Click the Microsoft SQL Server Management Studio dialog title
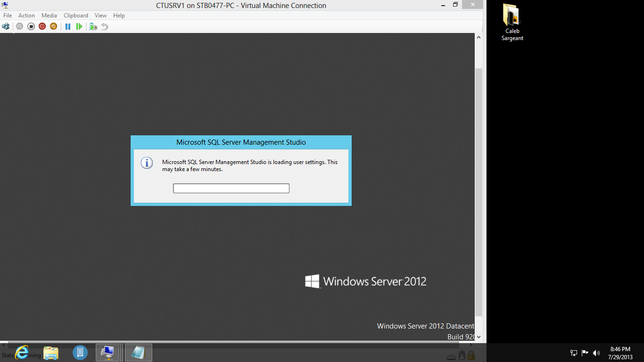Viewport: 644px width, 362px height. pos(241,142)
